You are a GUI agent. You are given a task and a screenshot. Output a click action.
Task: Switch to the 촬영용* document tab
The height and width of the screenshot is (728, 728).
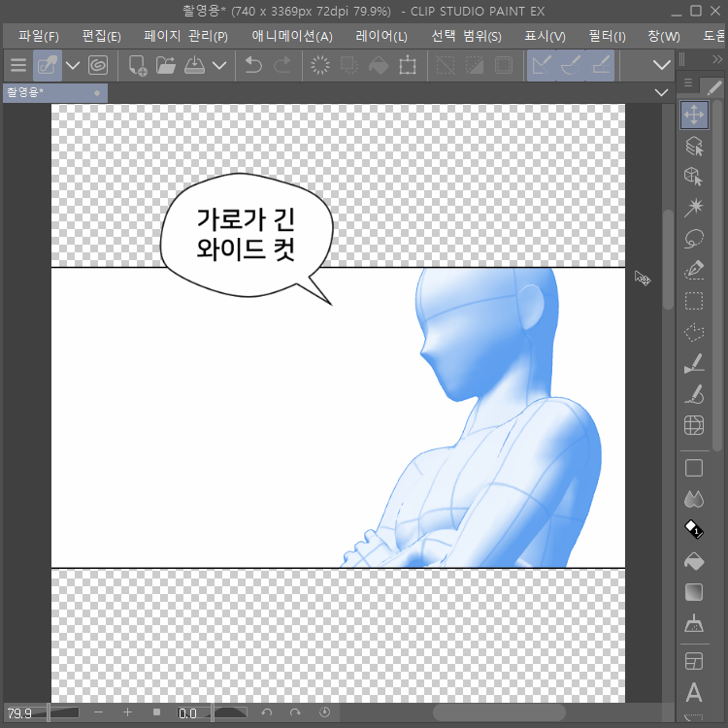point(54,93)
